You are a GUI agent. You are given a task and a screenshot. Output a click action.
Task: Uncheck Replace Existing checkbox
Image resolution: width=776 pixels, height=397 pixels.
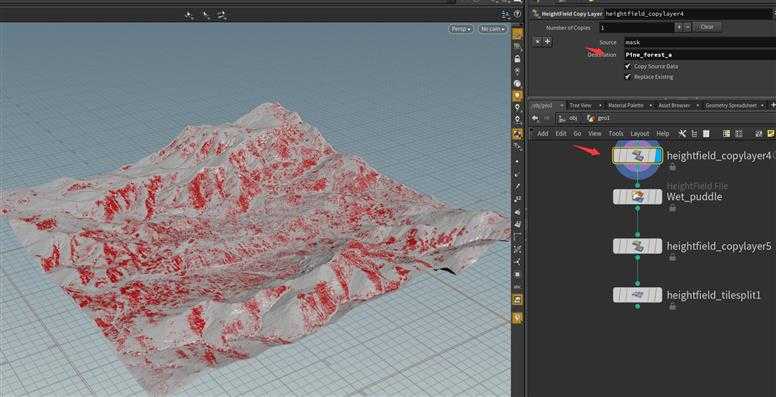628,77
